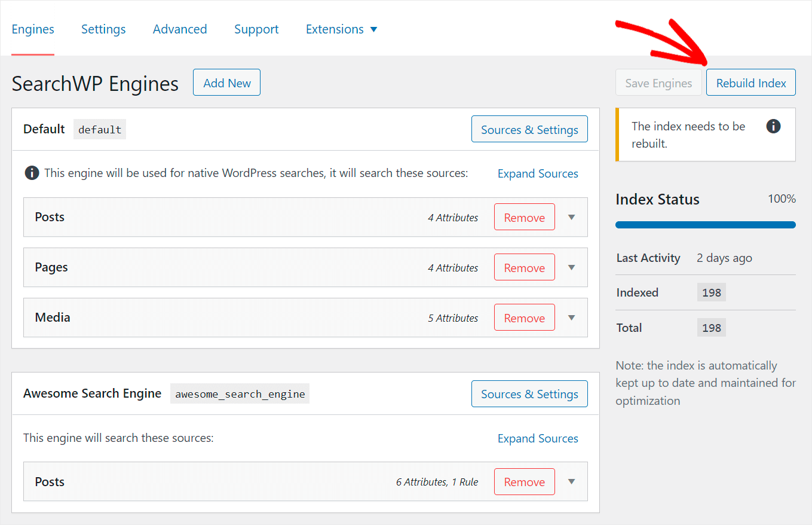Click the Total count value 198

[712, 328]
